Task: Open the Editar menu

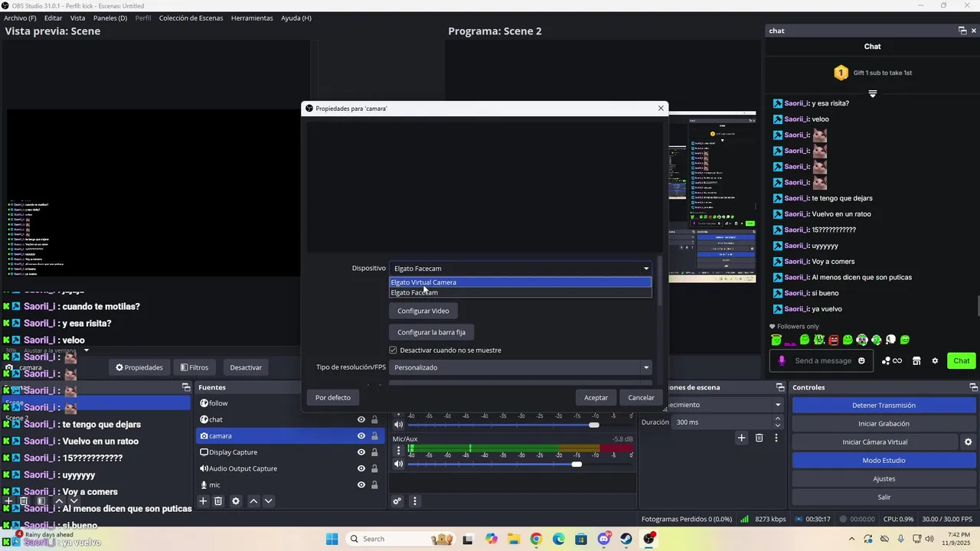Action: [x=53, y=18]
